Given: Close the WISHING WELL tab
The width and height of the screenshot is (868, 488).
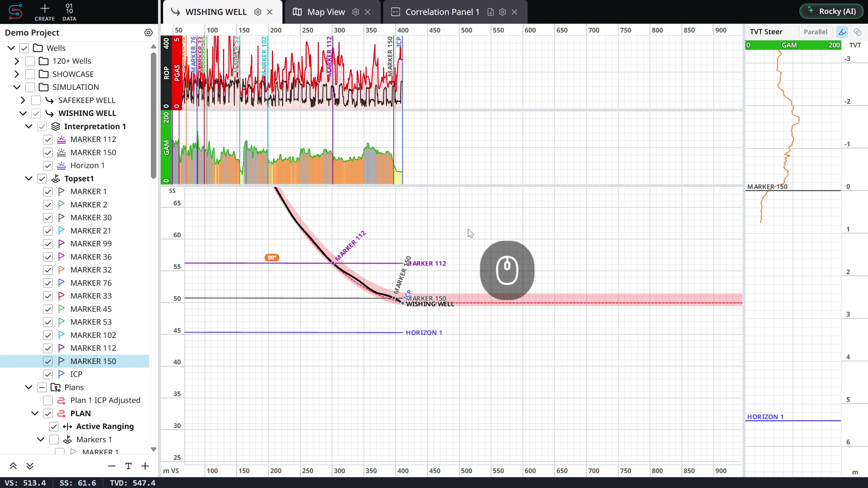Looking at the screenshot, I should point(270,12).
